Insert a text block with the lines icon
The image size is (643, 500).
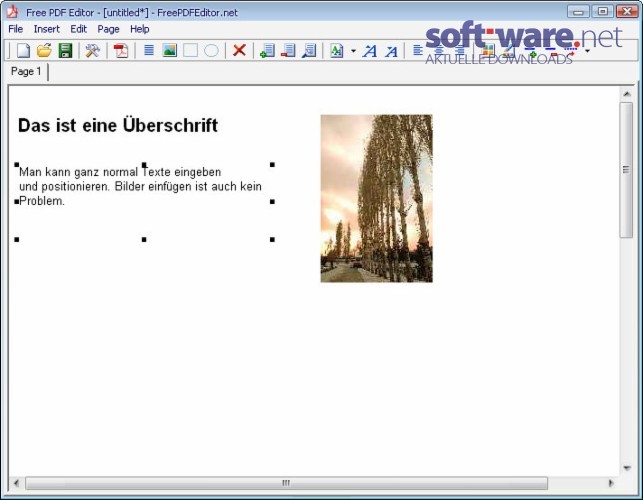149,51
